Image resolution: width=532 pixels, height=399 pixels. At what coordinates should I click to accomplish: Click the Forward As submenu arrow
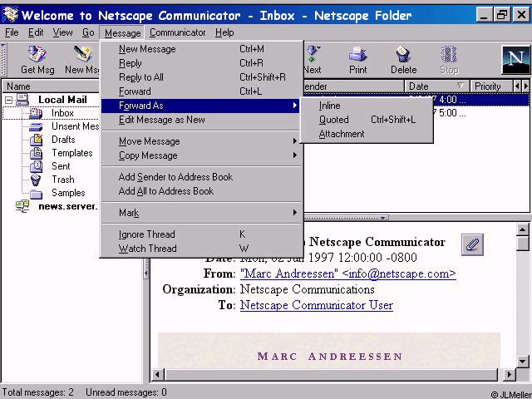pyautogui.click(x=295, y=106)
